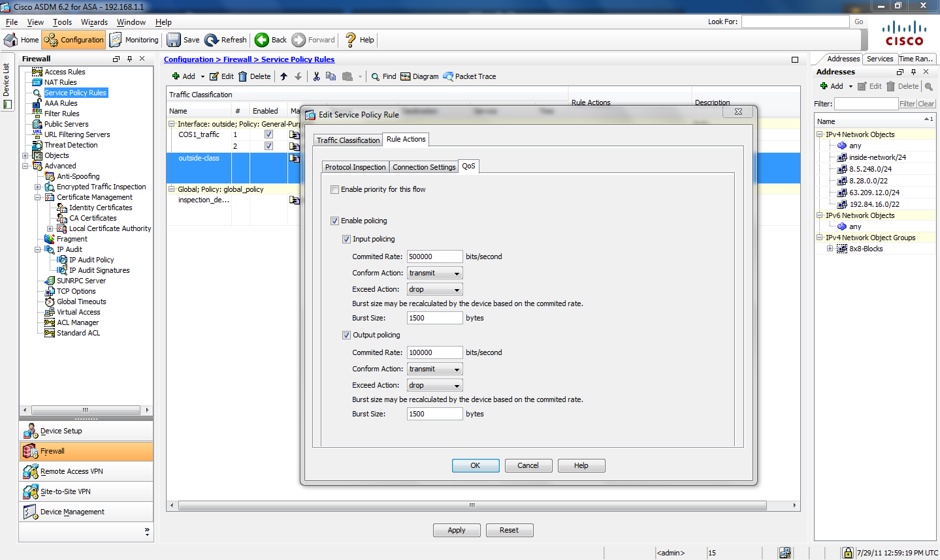940x560 pixels.
Task: Click horizontal scrollbar of rules table
Action: pyautogui.click(x=472, y=506)
